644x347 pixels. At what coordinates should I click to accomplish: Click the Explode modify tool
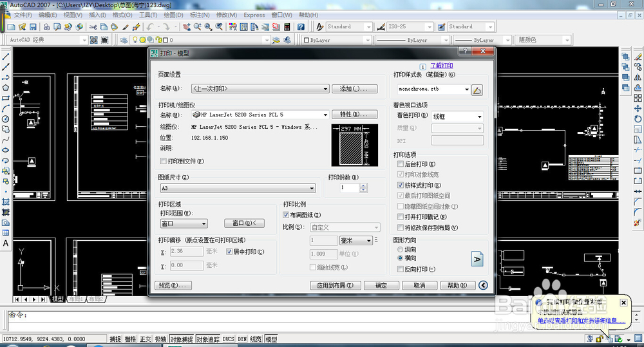(638, 223)
